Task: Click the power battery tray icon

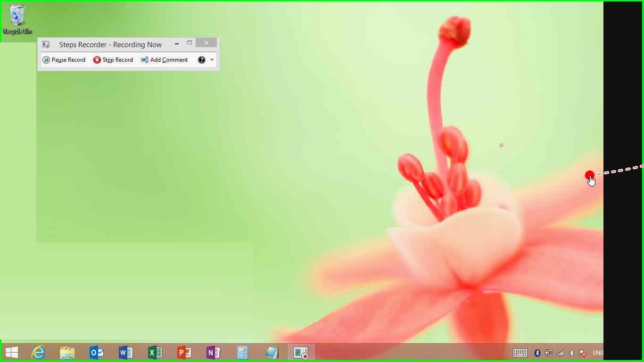Action: pyautogui.click(x=549, y=353)
